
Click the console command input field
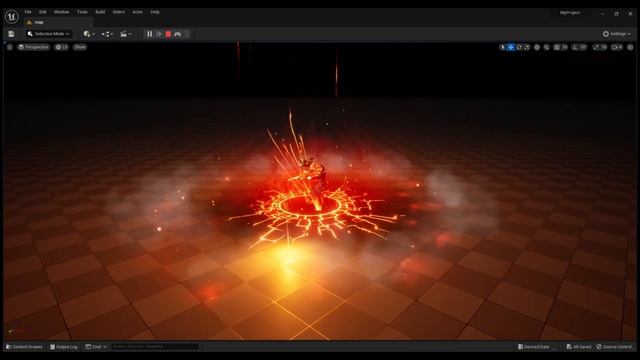pyautogui.click(x=155, y=347)
